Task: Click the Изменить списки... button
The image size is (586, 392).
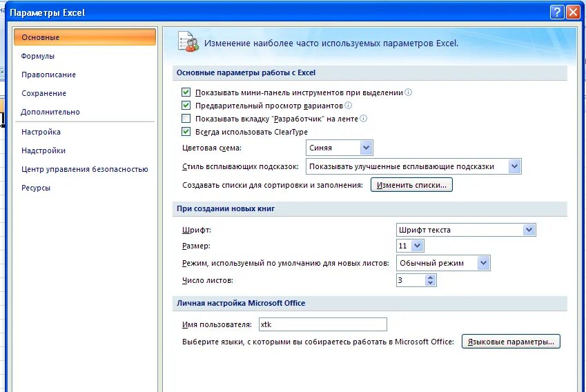Action: [411, 185]
